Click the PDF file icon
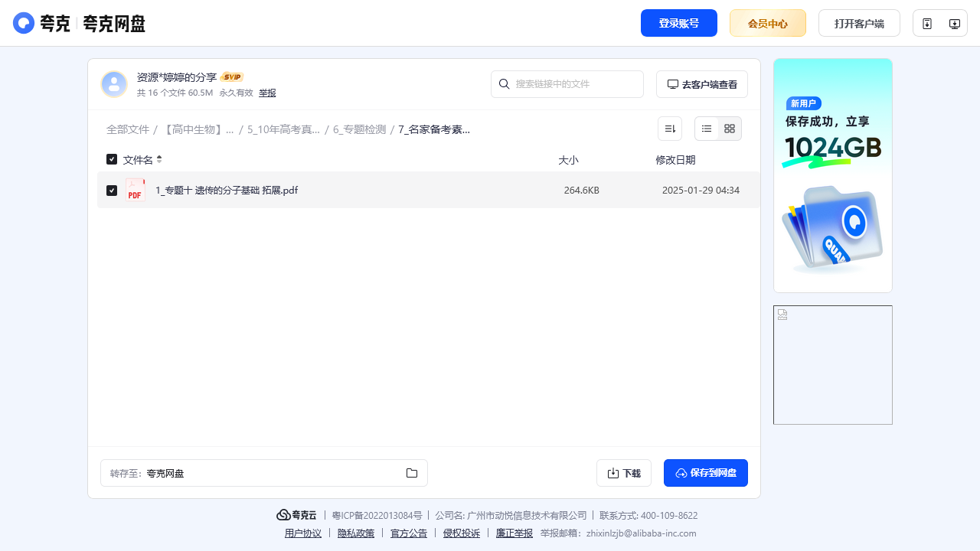 pos(136,191)
